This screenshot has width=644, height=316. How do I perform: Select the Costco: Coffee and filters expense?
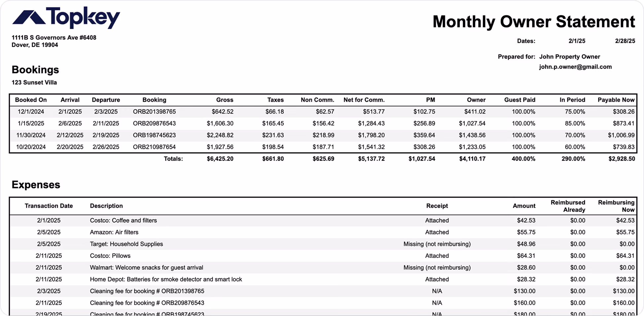click(323, 220)
